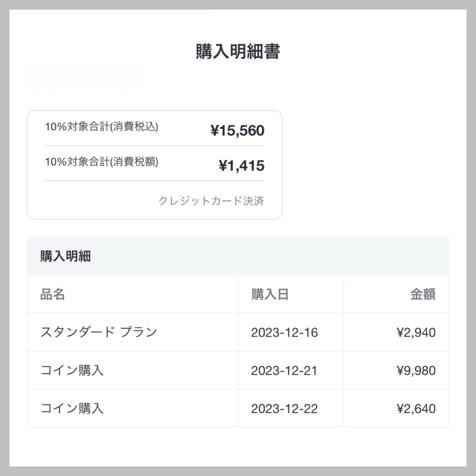Click the 品名 column header
This screenshot has height=476, width=476.
(53, 295)
